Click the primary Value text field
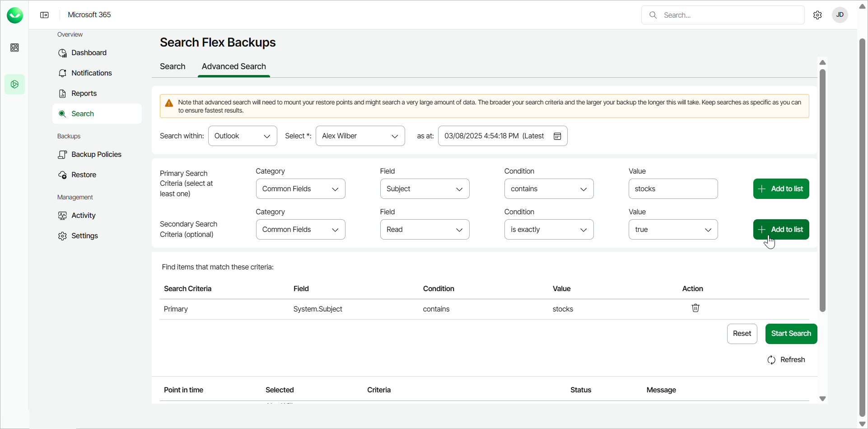Screen dimensions: 868x429 673,189
